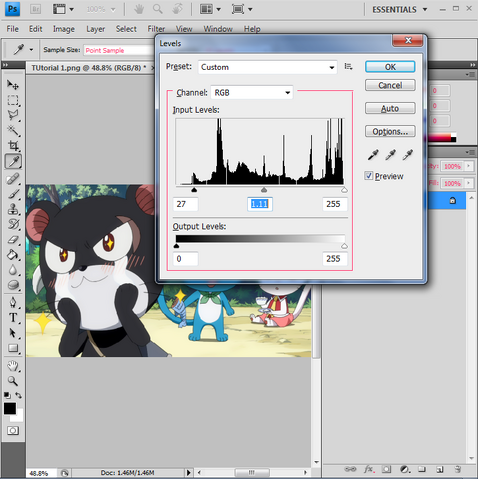
Task: Select the Polygonal Lasso tool
Action: coord(13,115)
